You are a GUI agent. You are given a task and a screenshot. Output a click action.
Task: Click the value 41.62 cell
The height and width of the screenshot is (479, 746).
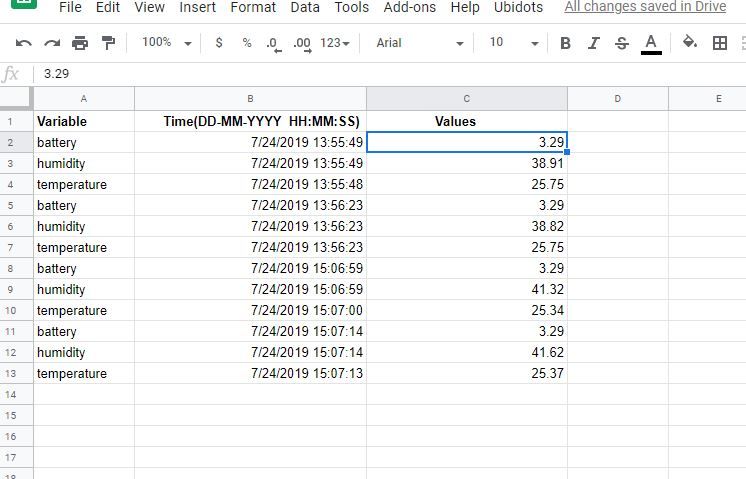click(x=467, y=352)
